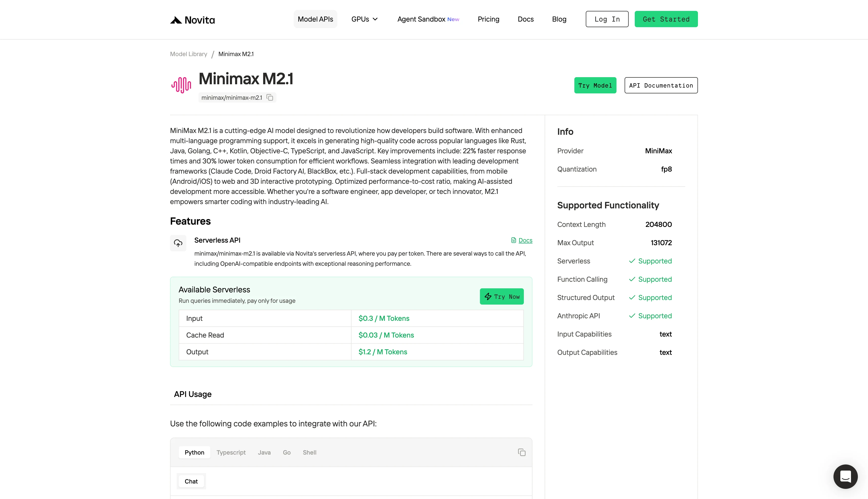Open the Pricing page
This screenshot has width=868, height=499.
click(x=488, y=19)
